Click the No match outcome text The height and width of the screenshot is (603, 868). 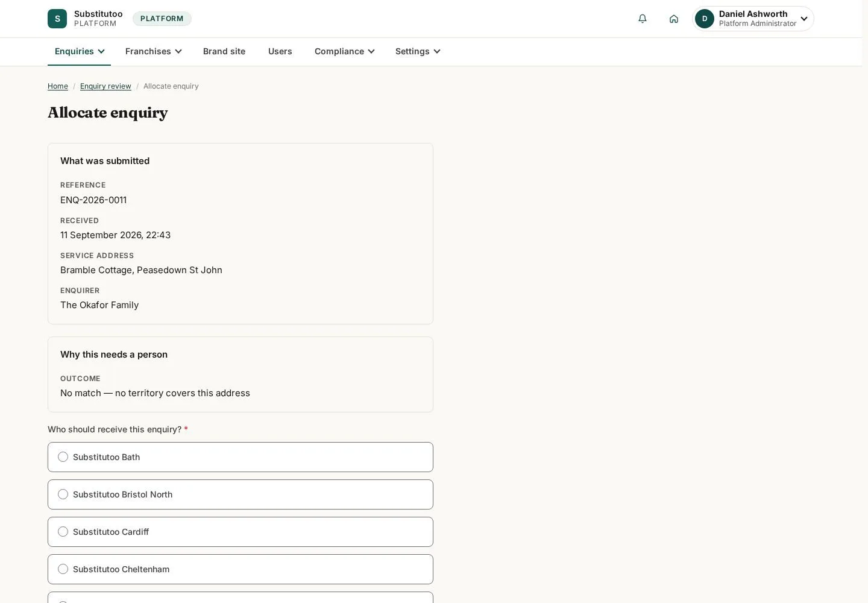(x=155, y=393)
